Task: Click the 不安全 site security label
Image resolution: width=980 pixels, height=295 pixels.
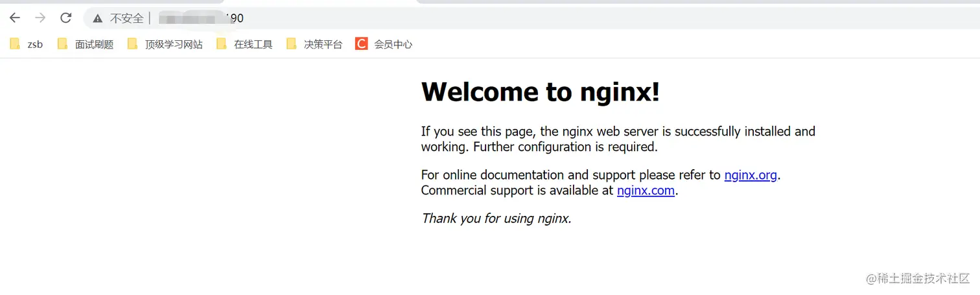Action: [126, 18]
